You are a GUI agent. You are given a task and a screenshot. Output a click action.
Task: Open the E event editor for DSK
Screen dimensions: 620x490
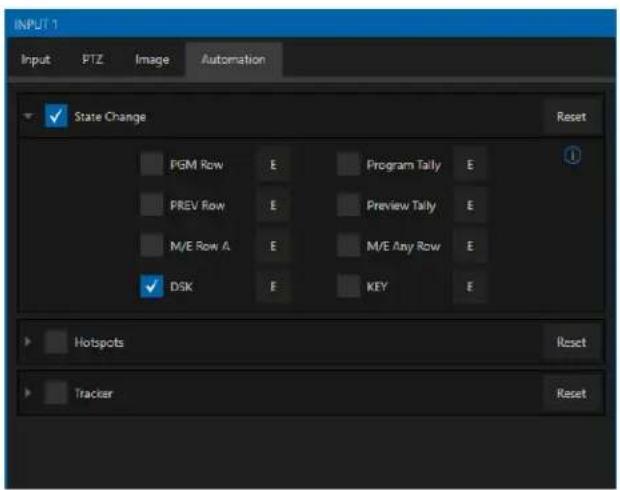click(273, 287)
